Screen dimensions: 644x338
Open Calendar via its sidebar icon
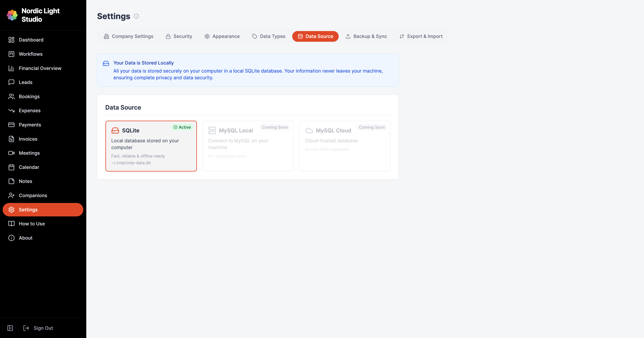point(11,167)
